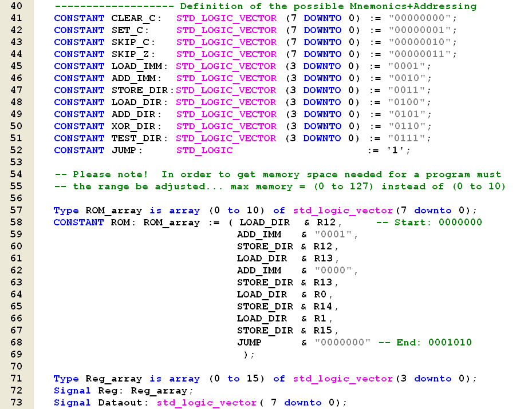This screenshot has height=409, width=532.
Task: Click the value "00000010" on line 43
Action: 420,42
